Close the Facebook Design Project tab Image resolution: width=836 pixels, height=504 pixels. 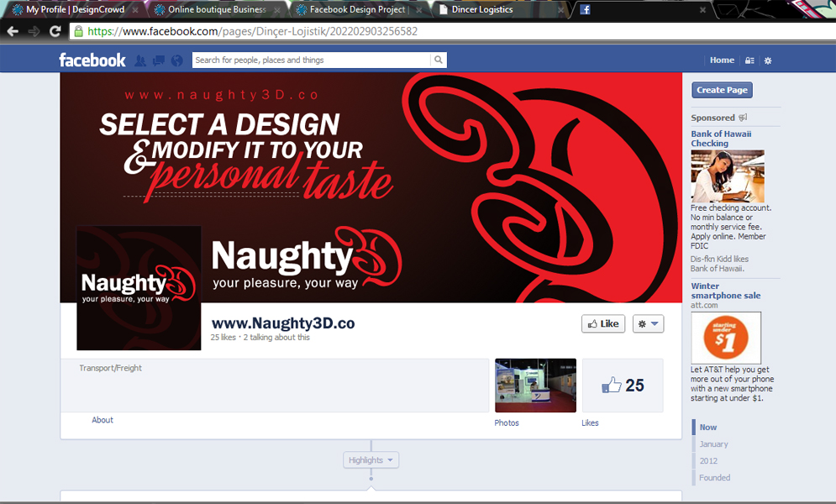(x=419, y=10)
